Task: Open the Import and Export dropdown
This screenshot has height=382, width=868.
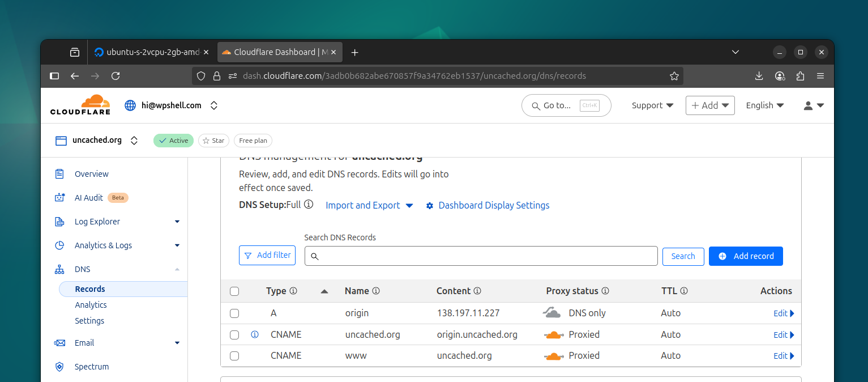Action: pyautogui.click(x=370, y=205)
